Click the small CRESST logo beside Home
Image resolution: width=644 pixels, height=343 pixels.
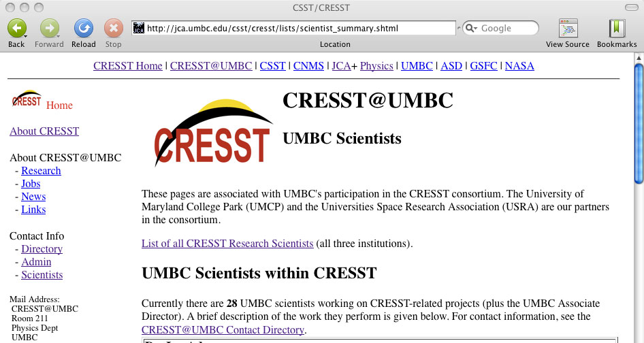(x=27, y=99)
